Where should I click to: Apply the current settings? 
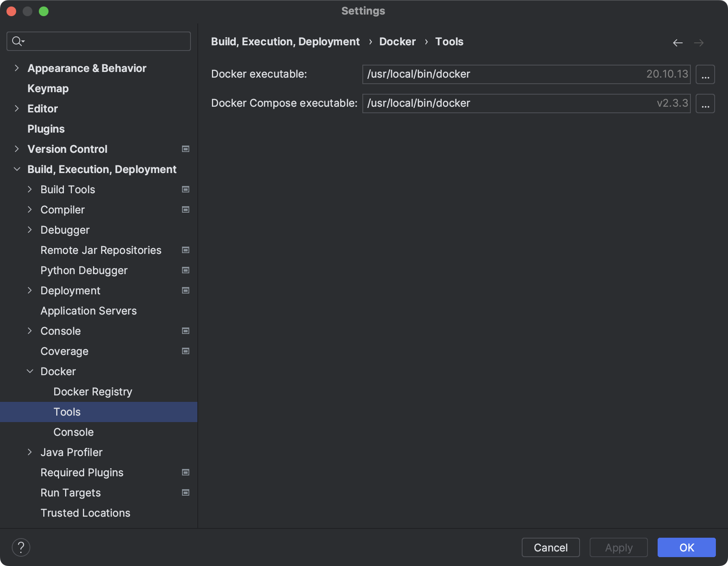pyautogui.click(x=618, y=547)
